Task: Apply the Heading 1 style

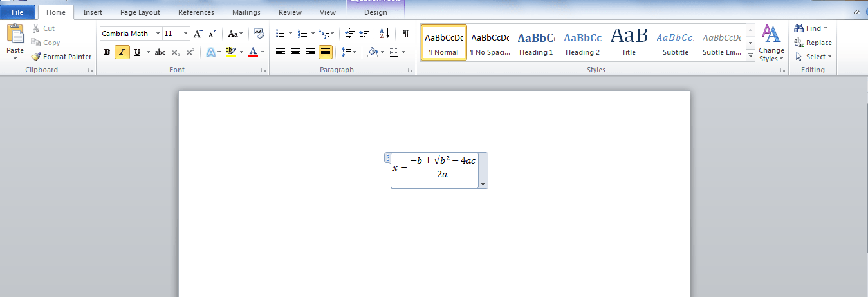Action: click(x=537, y=43)
